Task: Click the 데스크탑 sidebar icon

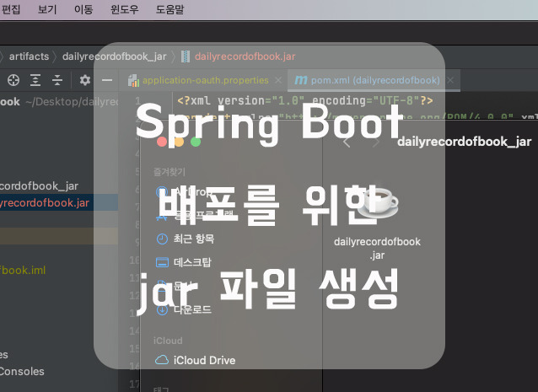Action: coord(162,262)
